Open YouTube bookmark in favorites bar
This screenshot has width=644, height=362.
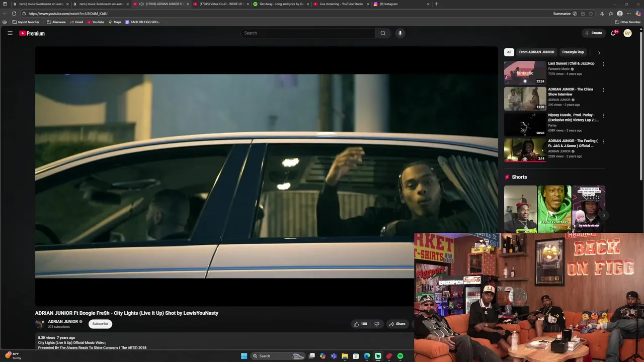(x=96, y=22)
